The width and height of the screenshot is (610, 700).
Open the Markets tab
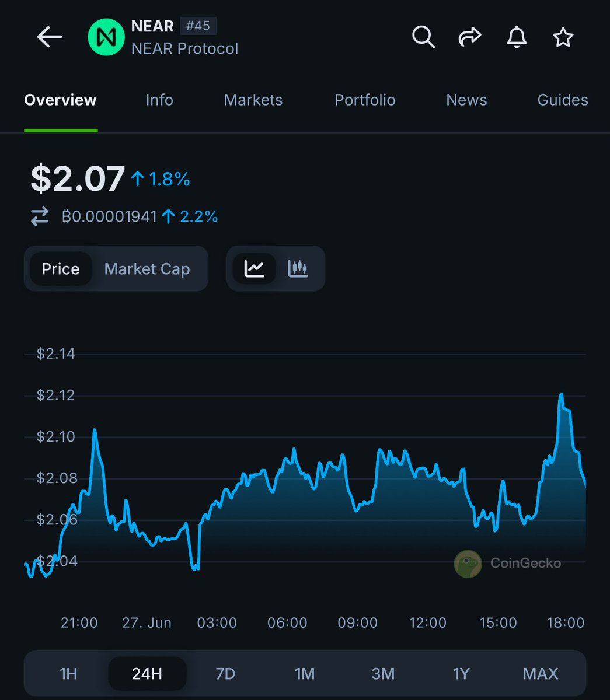253,100
